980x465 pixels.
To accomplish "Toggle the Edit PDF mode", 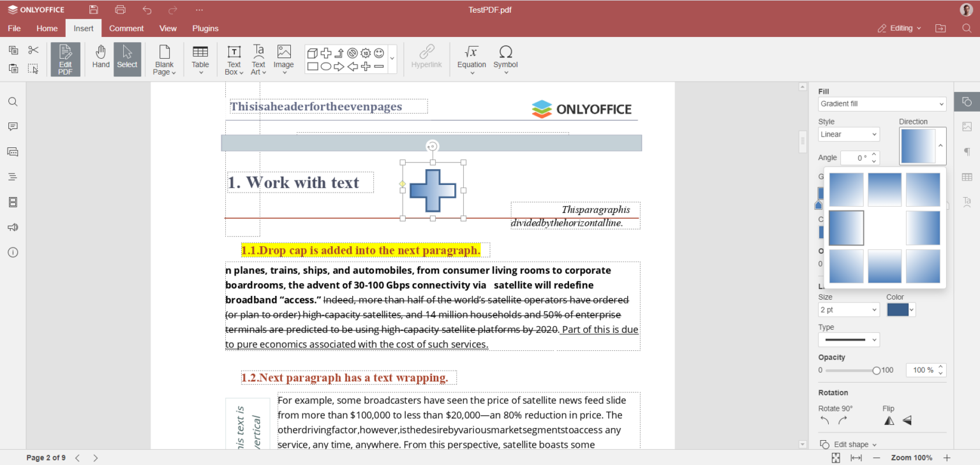I will [66, 59].
